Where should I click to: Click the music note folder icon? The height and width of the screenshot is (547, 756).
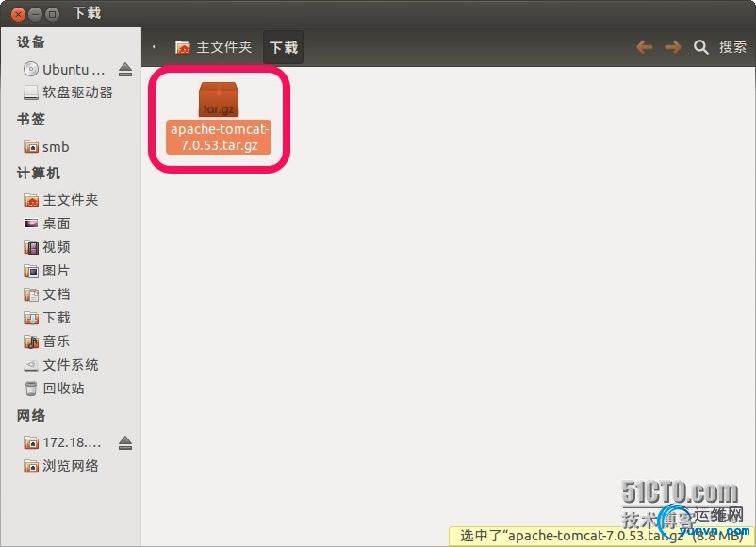point(31,342)
